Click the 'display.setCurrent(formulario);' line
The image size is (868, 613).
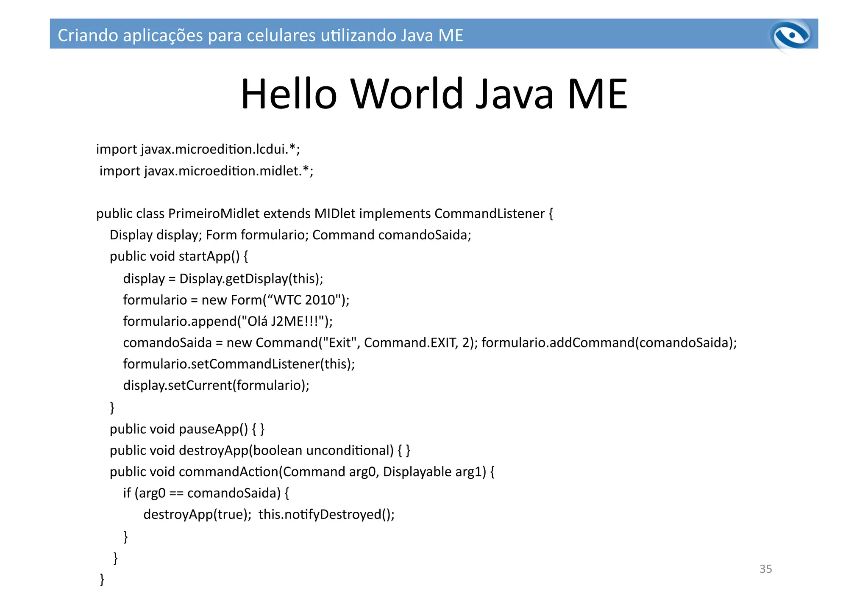(216, 385)
